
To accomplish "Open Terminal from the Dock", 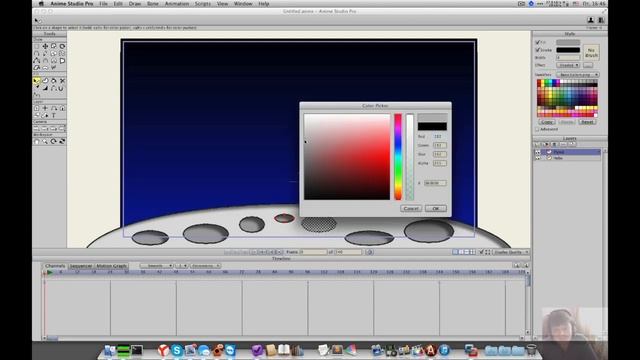I will 137,350.
